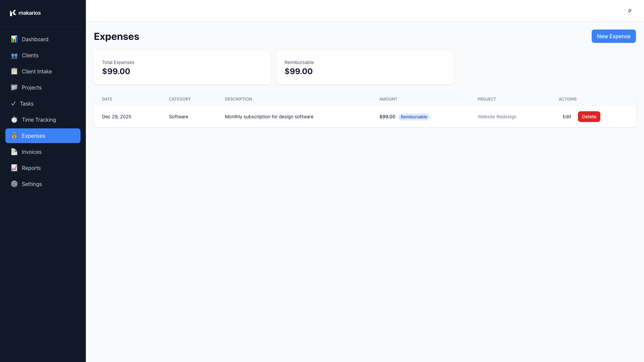Click the DATE column header

tap(107, 99)
